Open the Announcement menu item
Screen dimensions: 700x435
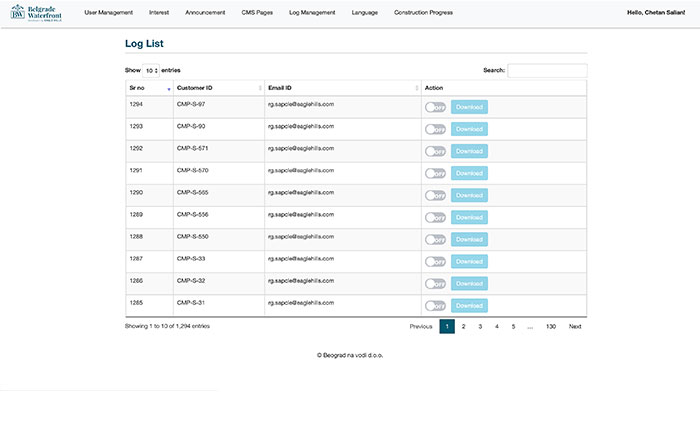click(205, 13)
